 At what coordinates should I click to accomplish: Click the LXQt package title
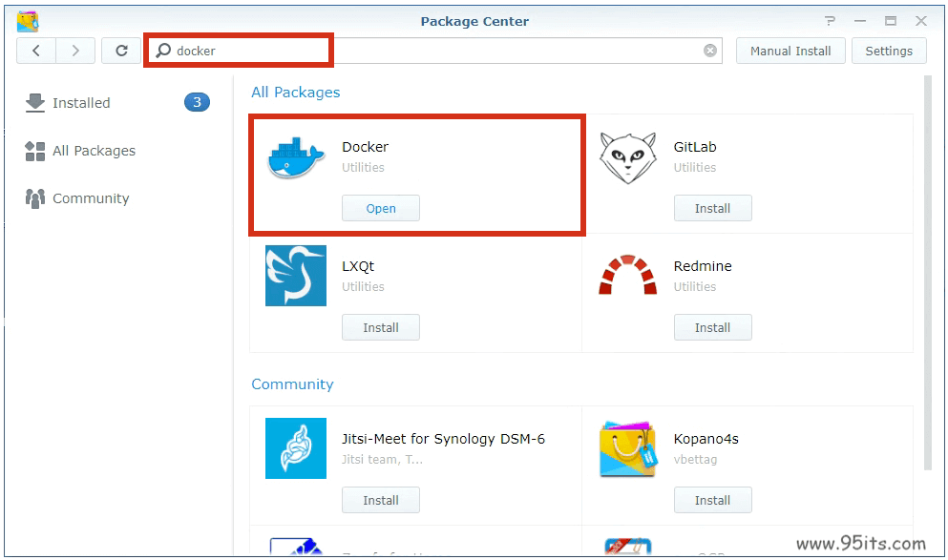coord(359,266)
